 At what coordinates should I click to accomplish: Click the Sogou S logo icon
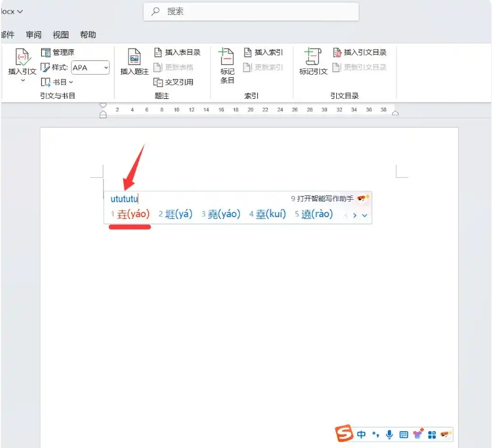click(x=344, y=434)
